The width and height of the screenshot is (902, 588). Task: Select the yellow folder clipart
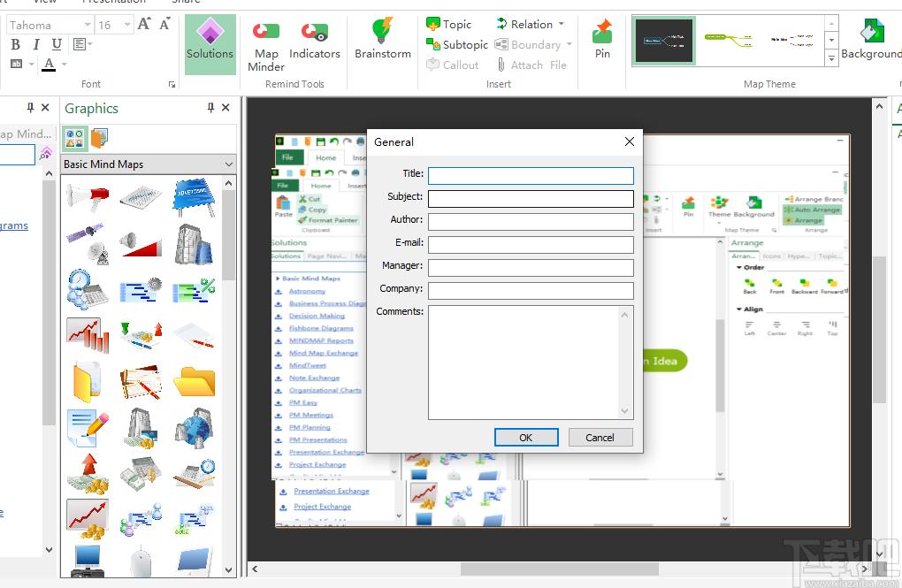[195, 381]
